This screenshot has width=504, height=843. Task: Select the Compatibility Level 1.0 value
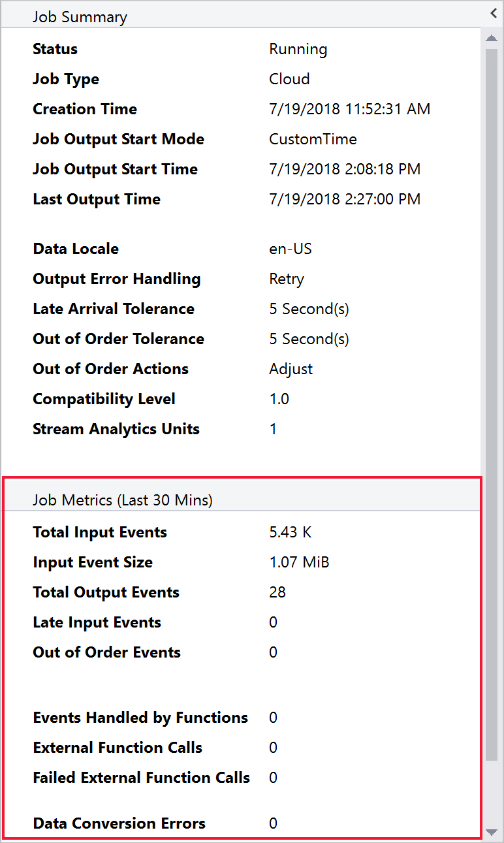279,399
